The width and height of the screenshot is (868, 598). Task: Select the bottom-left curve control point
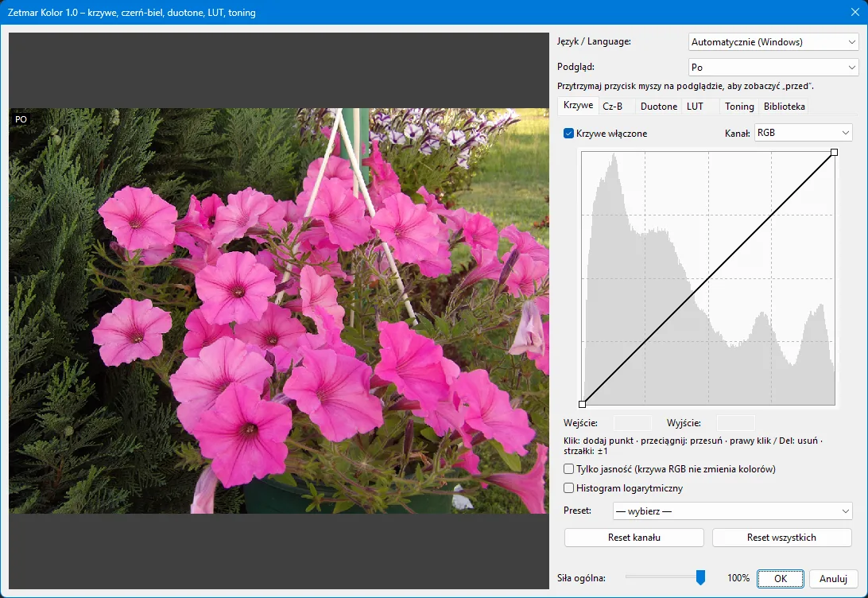coord(582,404)
